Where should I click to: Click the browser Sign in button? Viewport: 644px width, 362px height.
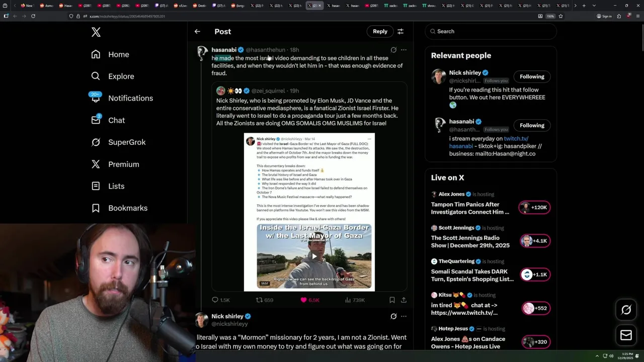[604, 16]
